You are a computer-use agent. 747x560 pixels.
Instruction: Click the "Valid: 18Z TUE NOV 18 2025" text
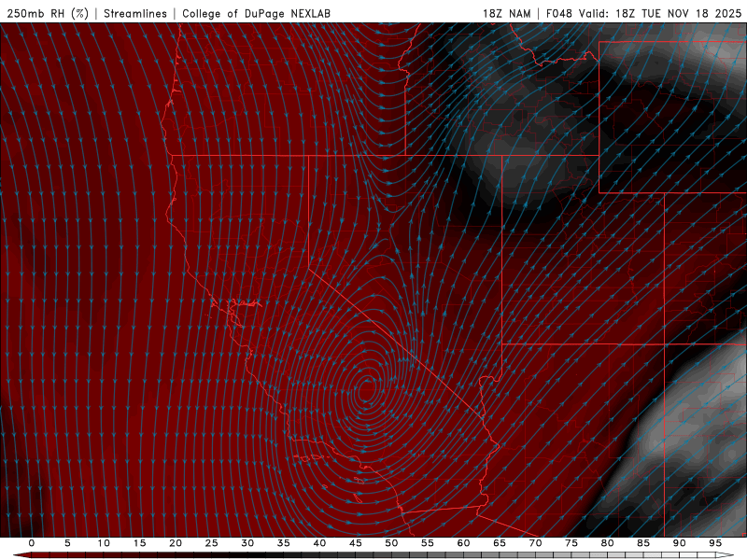660,13
